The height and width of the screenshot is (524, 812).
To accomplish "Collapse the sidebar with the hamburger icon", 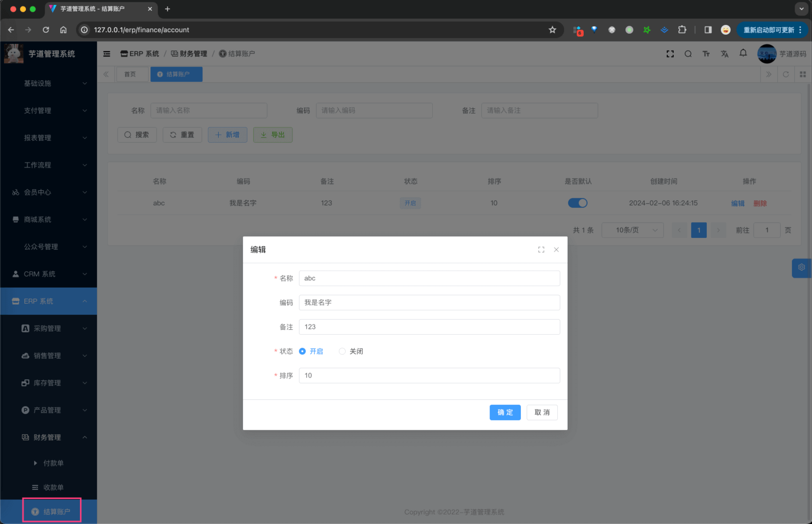I will coord(107,54).
